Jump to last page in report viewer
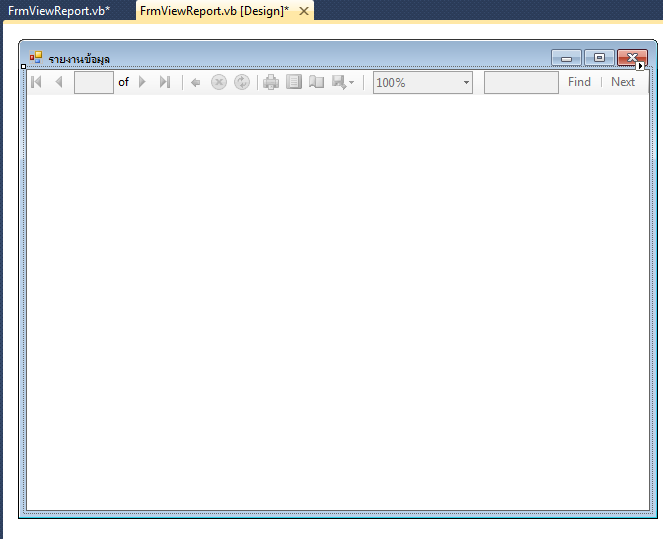The image size is (663, 539). [x=165, y=82]
